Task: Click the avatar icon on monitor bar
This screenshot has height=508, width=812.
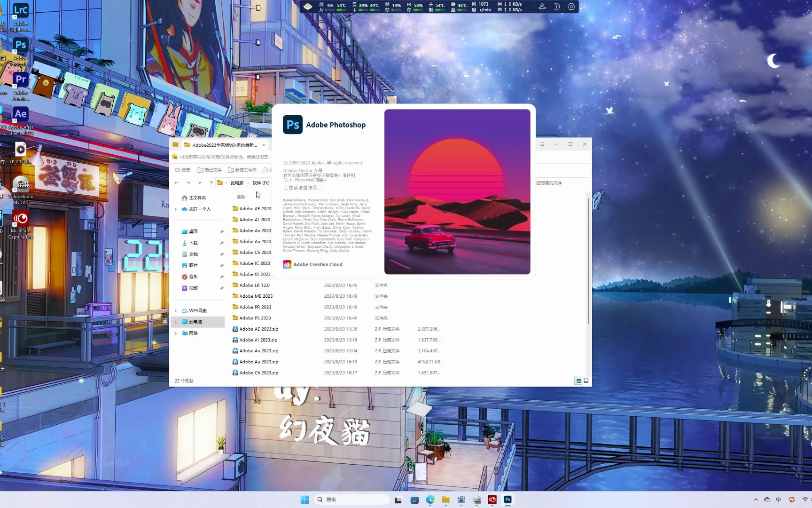Action: (308, 7)
